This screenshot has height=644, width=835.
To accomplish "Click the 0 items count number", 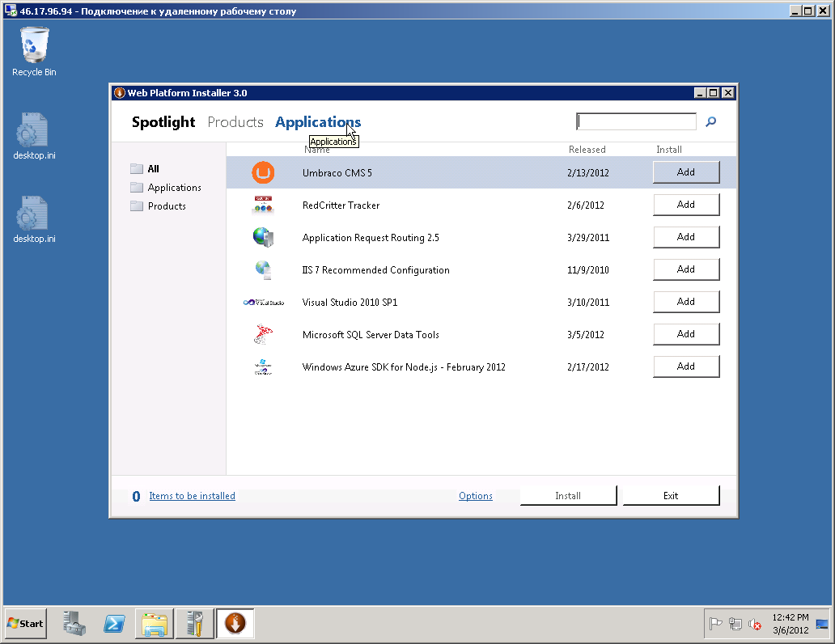I will [x=136, y=497].
